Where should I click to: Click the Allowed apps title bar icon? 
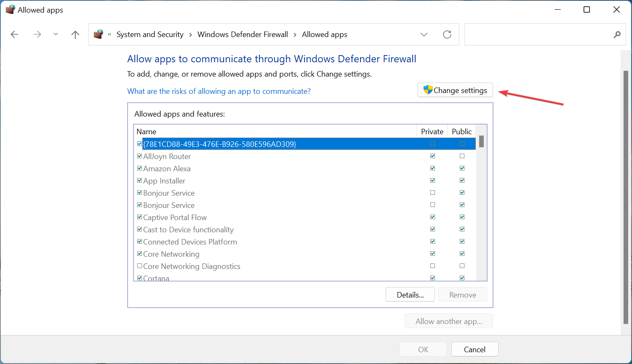point(10,10)
